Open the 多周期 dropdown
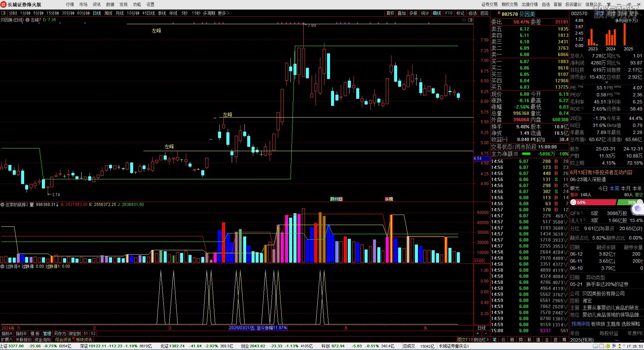Viewport: 644px width, 350px height. pos(209,13)
